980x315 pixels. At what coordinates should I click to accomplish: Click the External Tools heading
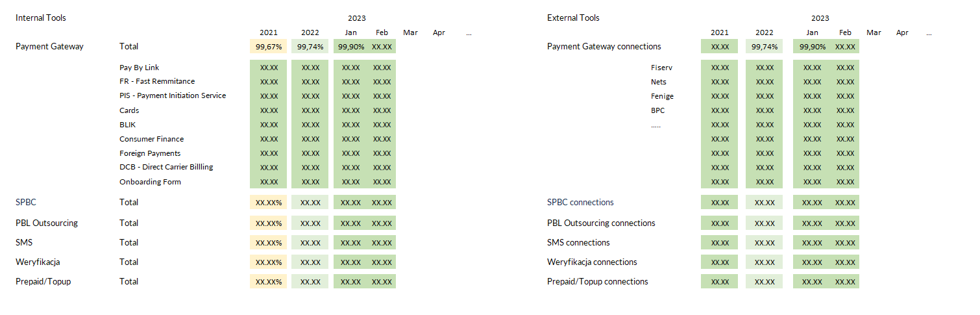click(573, 18)
